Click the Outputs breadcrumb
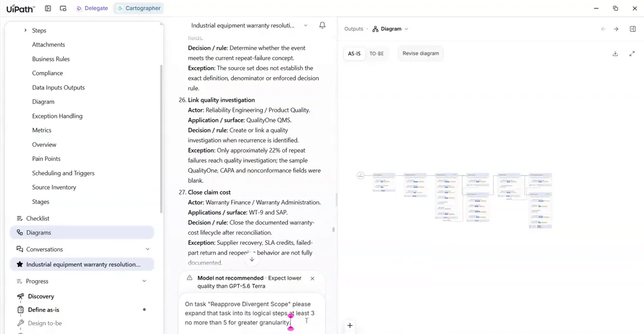The image size is (644, 334). tap(354, 29)
